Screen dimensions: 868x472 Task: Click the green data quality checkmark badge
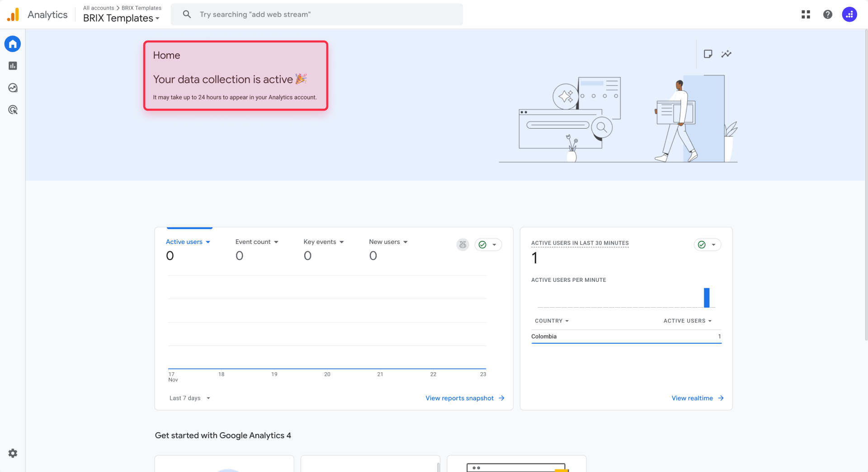(x=483, y=244)
